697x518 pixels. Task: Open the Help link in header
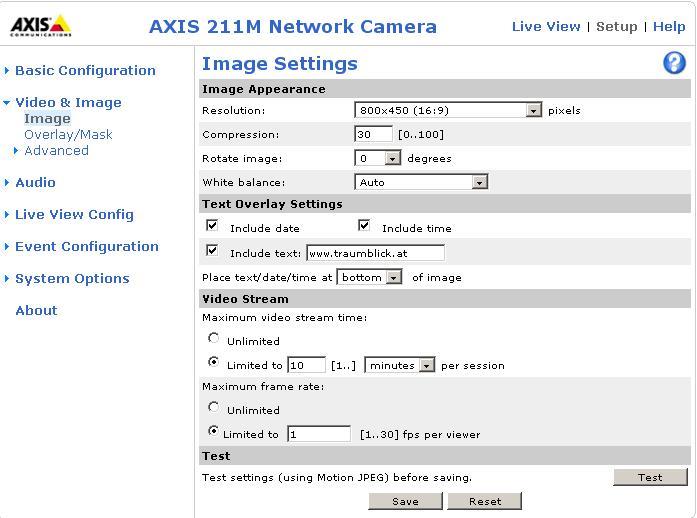coord(669,26)
